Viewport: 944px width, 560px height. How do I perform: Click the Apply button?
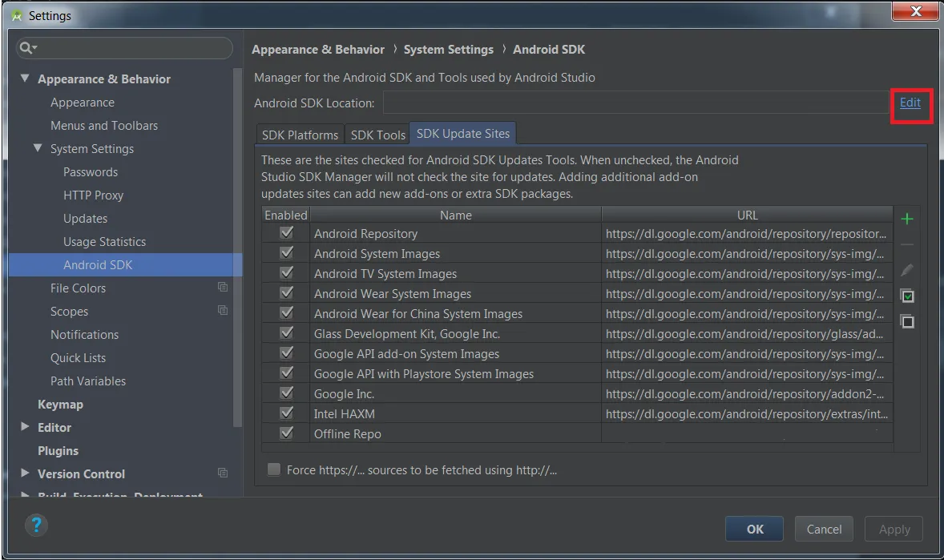[x=894, y=530]
